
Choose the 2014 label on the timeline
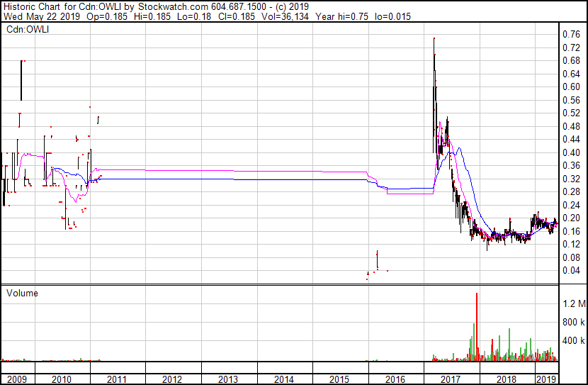[283, 379]
